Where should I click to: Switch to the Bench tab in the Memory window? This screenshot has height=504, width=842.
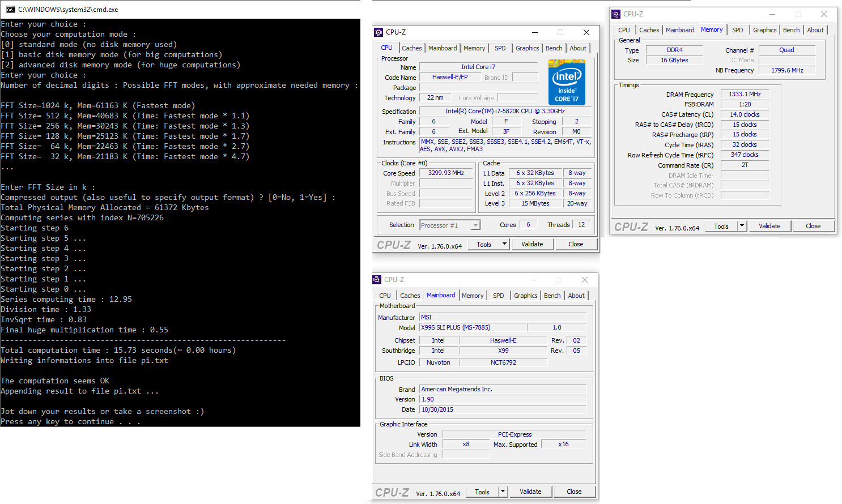click(x=792, y=30)
